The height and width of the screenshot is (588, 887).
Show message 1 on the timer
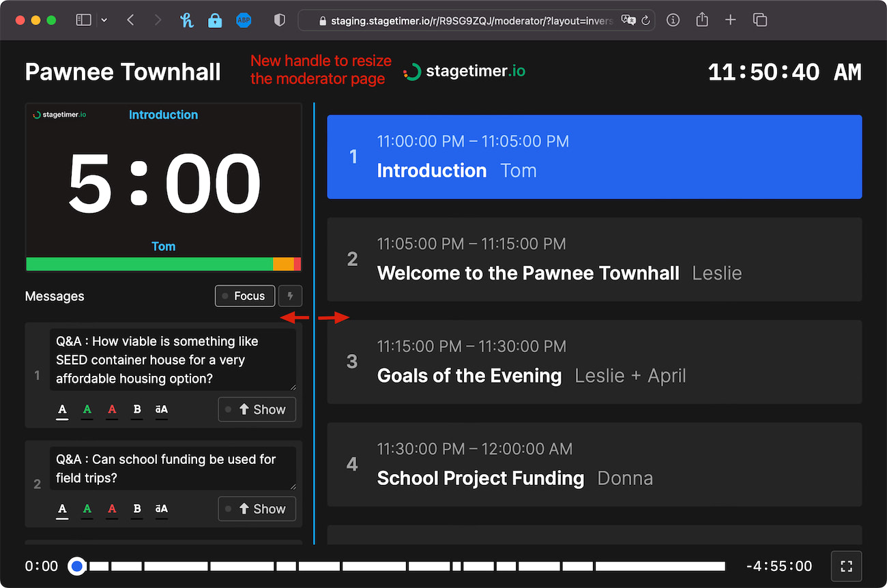(257, 410)
